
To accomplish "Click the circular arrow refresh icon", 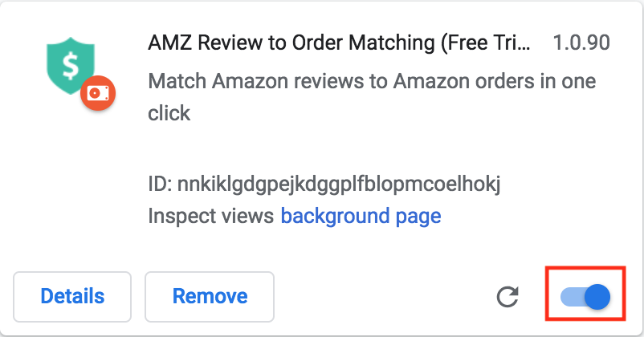I will pos(507,297).
